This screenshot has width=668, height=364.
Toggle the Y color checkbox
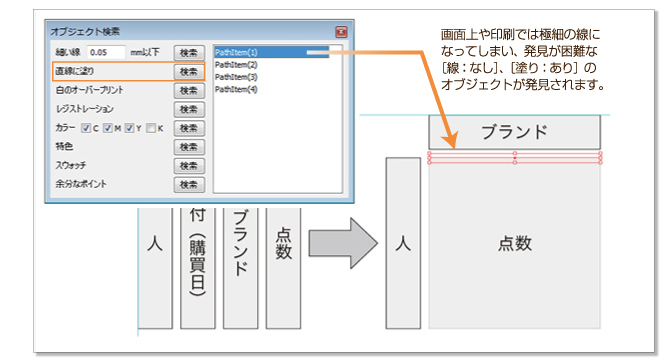pyautogui.click(x=130, y=128)
